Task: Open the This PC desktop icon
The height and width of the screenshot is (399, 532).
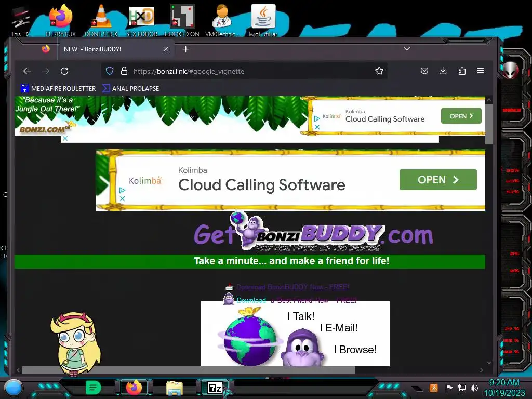Action: [20, 21]
